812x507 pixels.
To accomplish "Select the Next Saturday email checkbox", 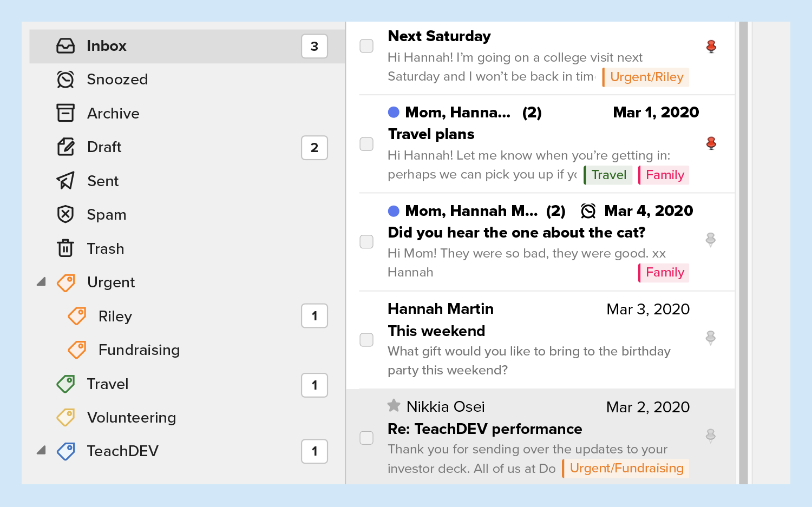I will coord(366,46).
